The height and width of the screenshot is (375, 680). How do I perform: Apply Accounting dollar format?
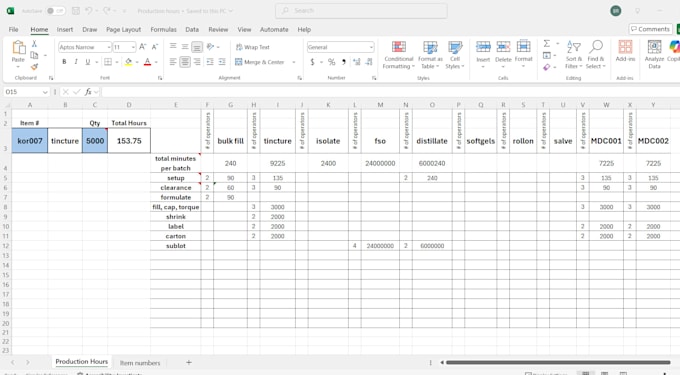click(312, 62)
